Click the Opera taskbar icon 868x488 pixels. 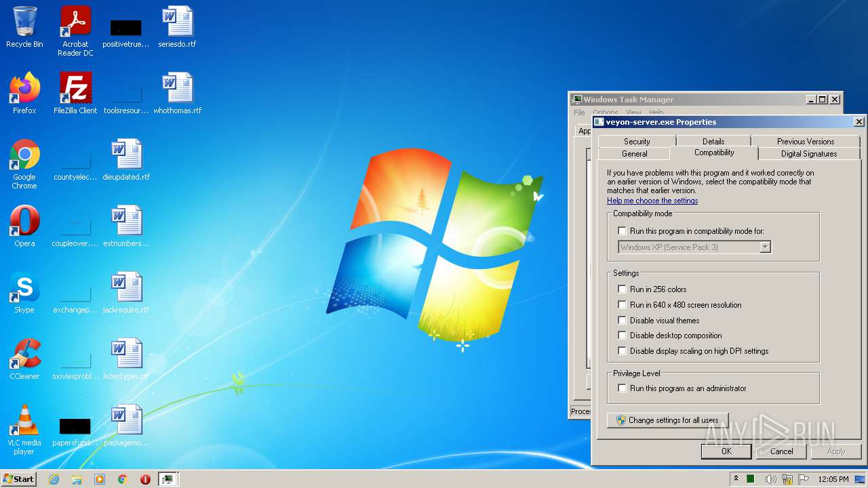click(145, 479)
